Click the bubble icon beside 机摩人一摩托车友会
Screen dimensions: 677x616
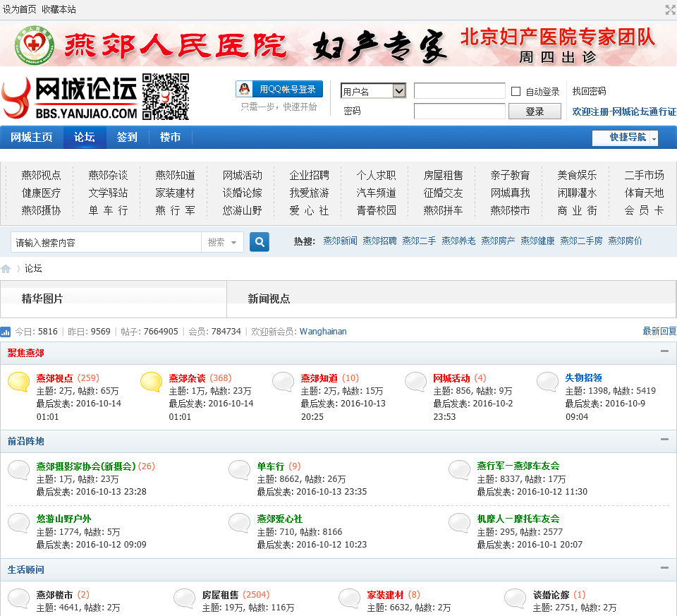(x=459, y=523)
